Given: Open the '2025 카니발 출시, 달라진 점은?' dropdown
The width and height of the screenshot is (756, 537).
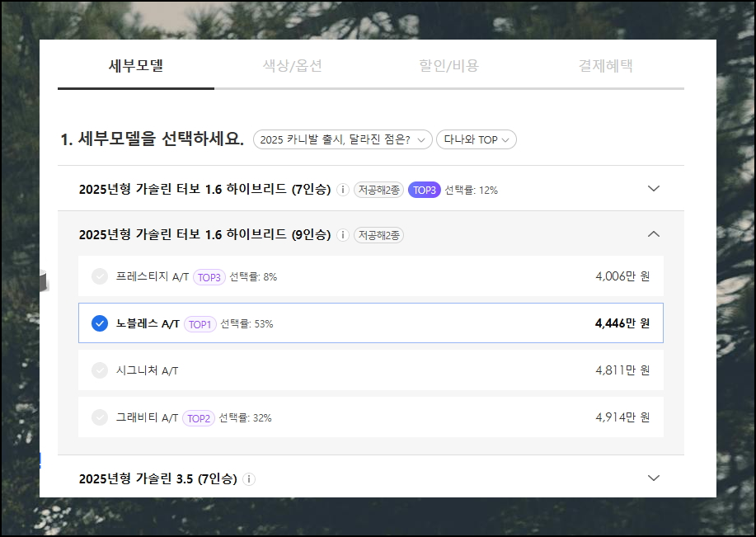Looking at the screenshot, I should coord(342,140).
